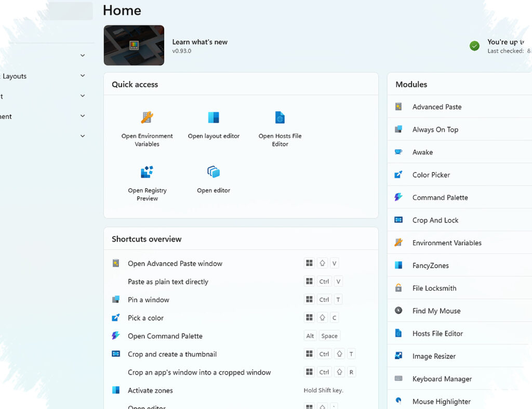Click the Layouts sidebar item label
The height and width of the screenshot is (409, 532).
click(14, 76)
